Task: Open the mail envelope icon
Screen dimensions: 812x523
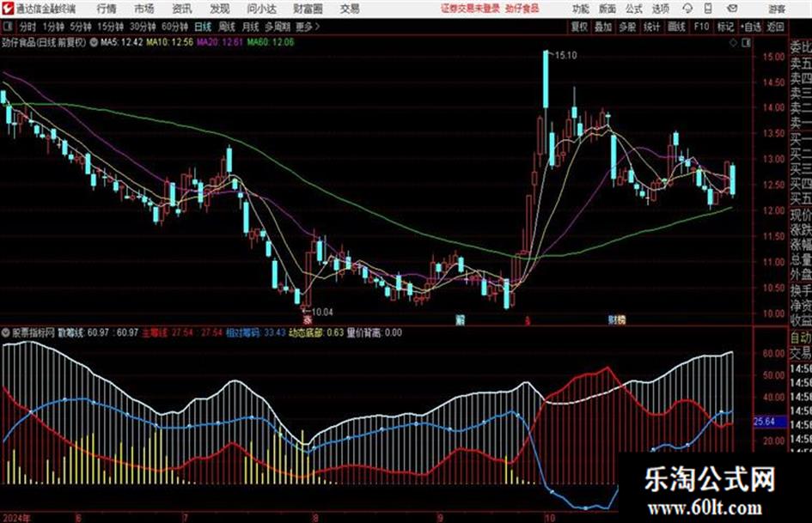Action: [732, 9]
